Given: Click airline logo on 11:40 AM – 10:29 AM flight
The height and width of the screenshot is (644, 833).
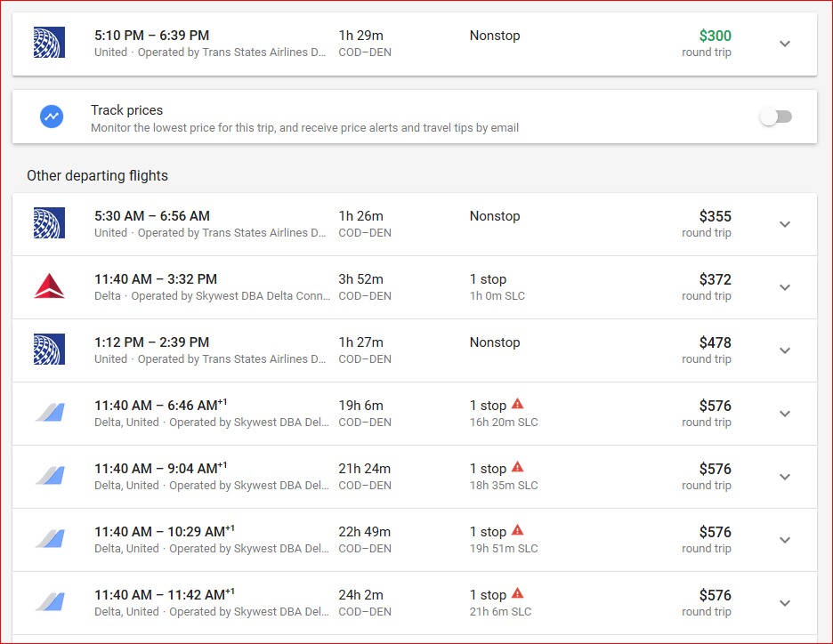Looking at the screenshot, I should [x=50, y=539].
